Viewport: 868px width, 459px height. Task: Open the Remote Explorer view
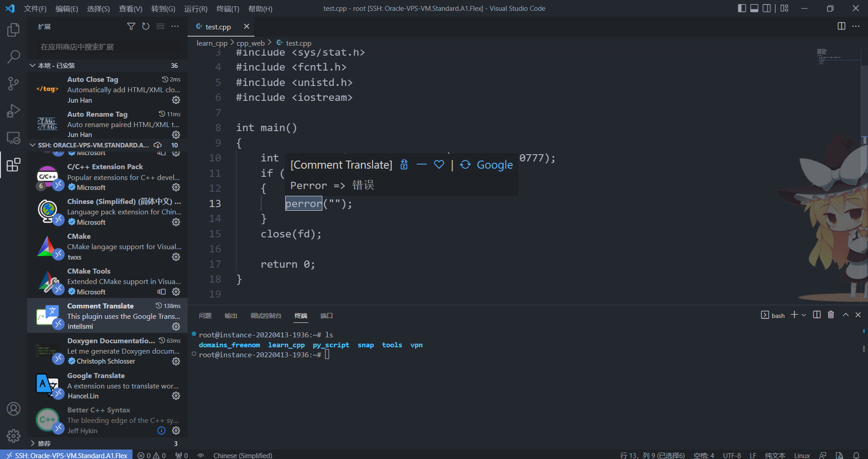click(13, 138)
